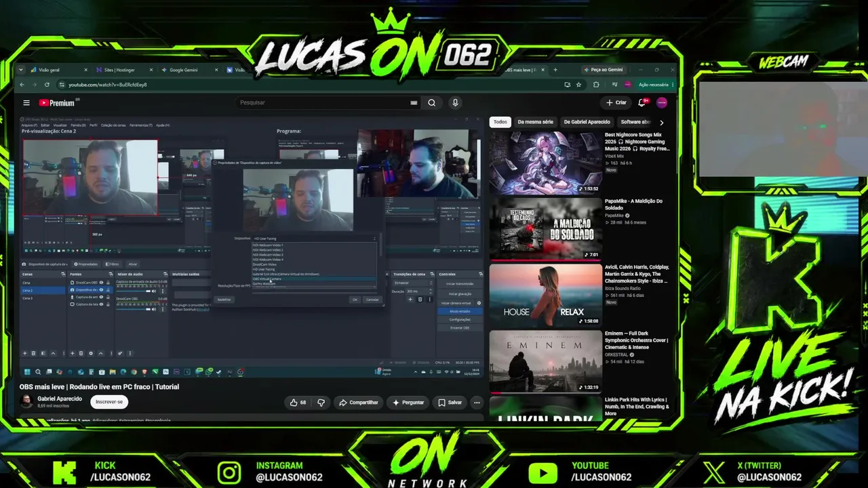Click the Peça ao Gemini button
The width and height of the screenshot is (868, 488).
click(x=603, y=70)
